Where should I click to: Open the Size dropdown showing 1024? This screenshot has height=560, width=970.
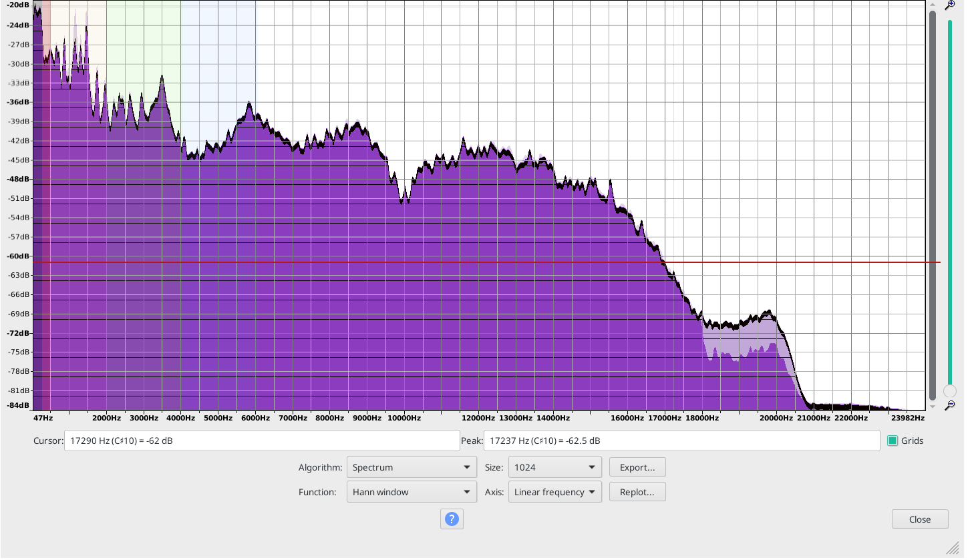click(x=554, y=467)
